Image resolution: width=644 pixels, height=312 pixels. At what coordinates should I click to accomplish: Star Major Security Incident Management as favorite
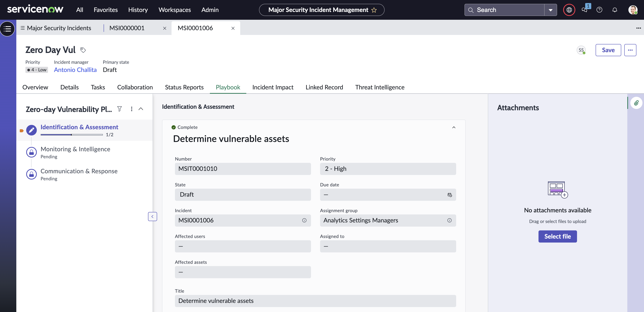point(374,10)
